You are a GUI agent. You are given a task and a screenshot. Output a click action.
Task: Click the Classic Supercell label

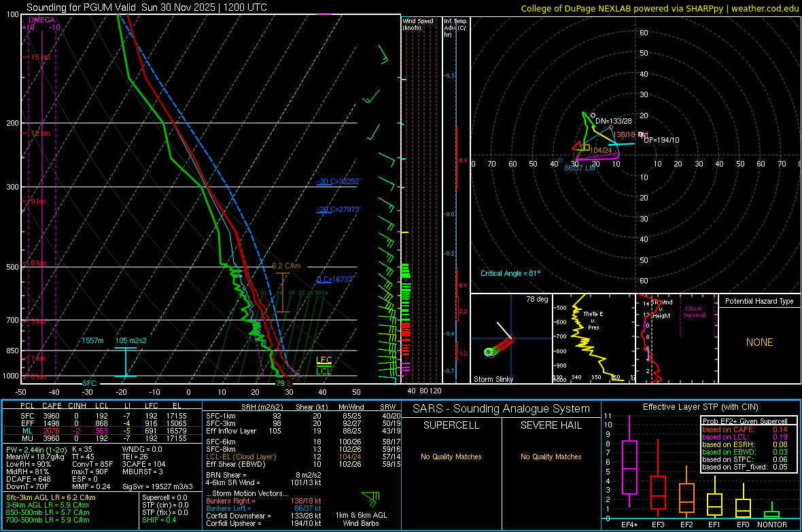(695, 312)
